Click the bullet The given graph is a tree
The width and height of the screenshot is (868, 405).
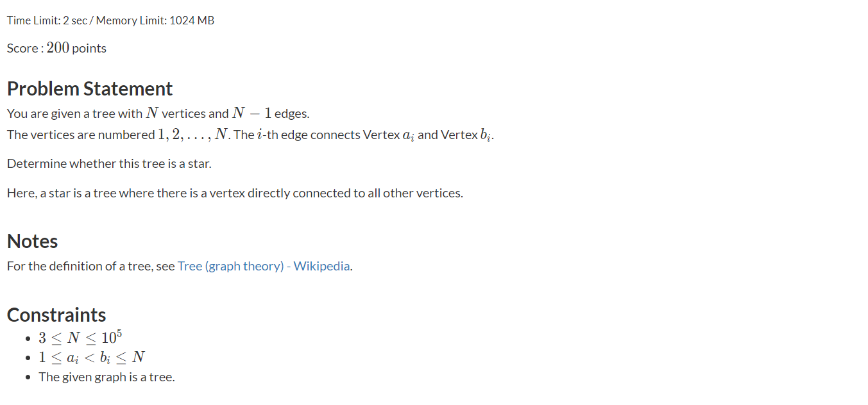pyautogui.click(x=106, y=377)
